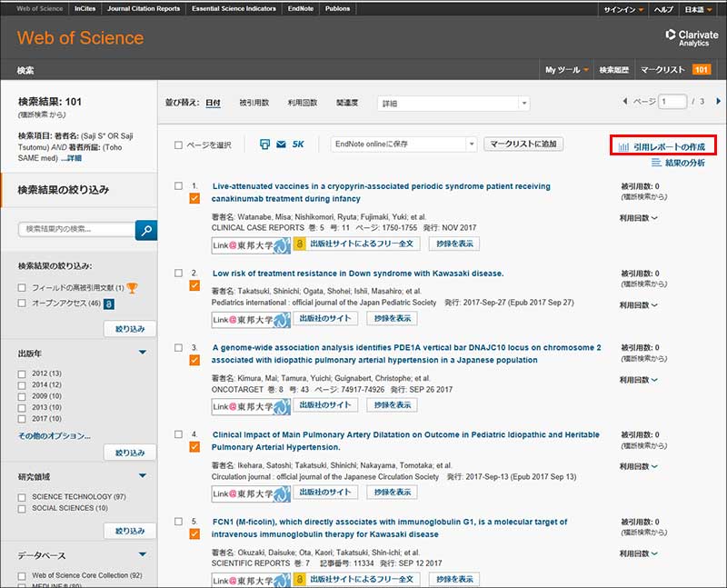Click the email envelope icon
This screenshot has width=727, height=588.
coord(281,145)
